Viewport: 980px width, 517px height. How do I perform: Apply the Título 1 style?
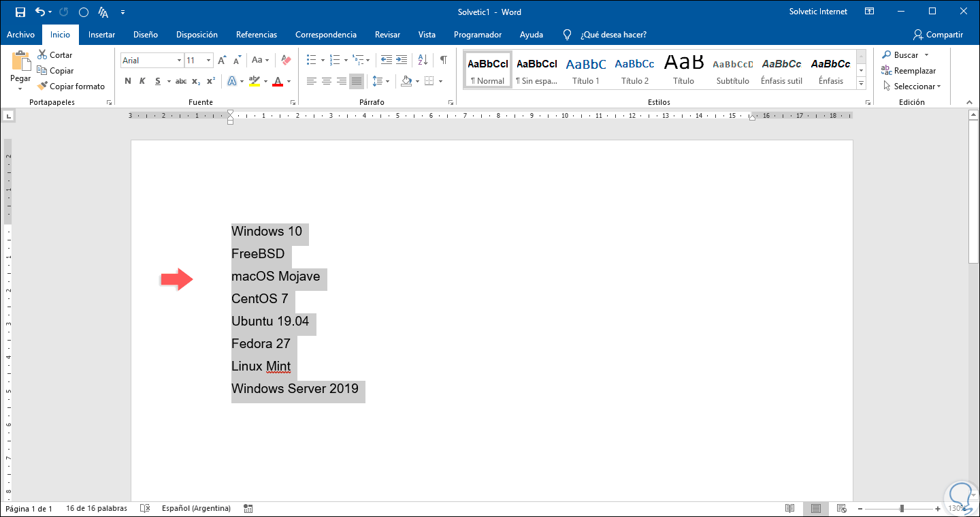(x=586, y=69)
